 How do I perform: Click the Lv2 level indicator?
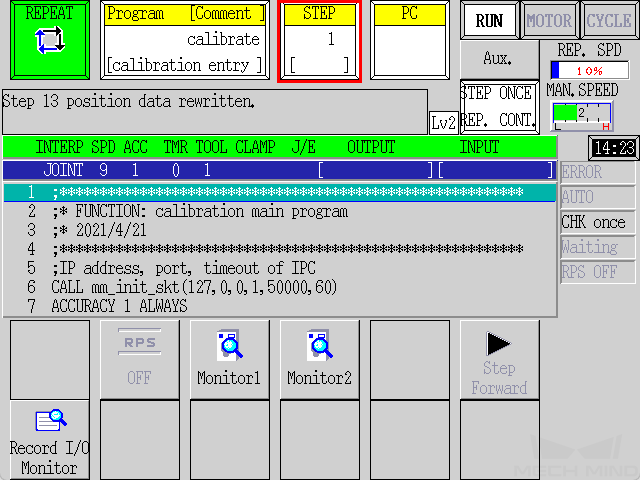tap(443, 122)
